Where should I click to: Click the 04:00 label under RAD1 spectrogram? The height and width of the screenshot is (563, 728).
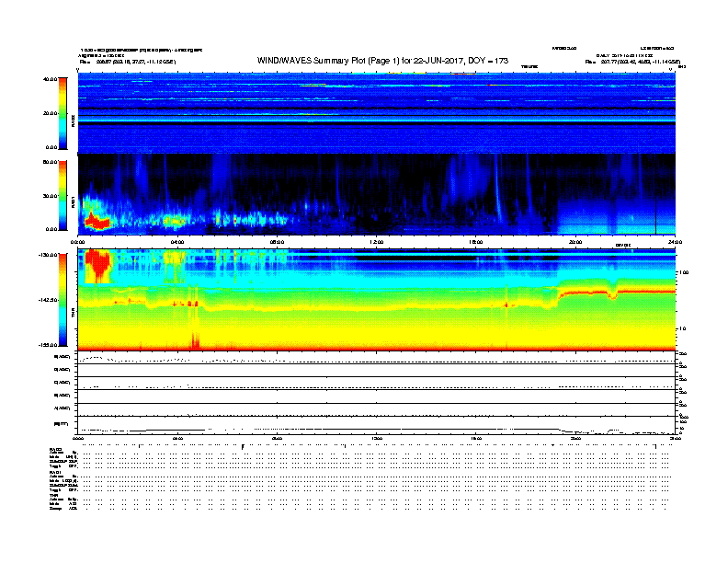tap(177, 242)
